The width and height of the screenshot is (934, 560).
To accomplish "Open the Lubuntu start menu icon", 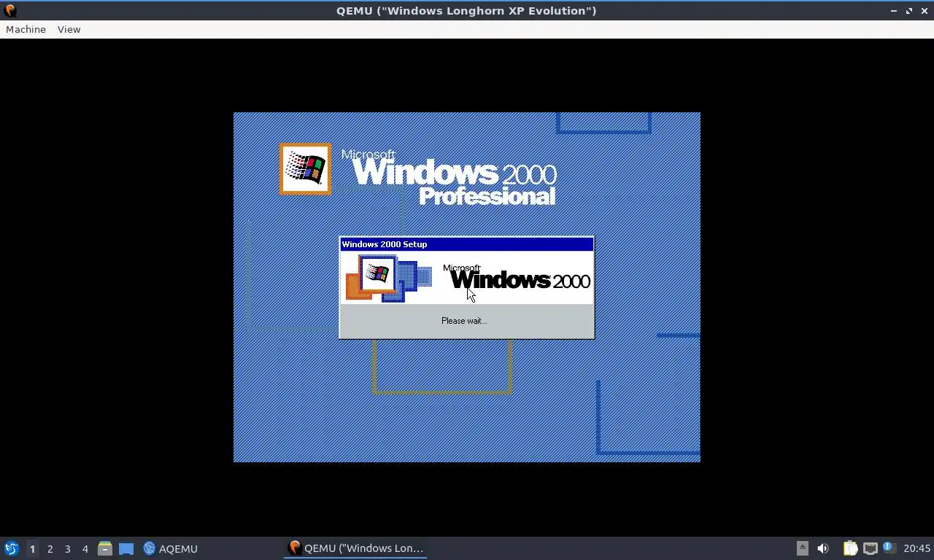I will tap(11, 548).
